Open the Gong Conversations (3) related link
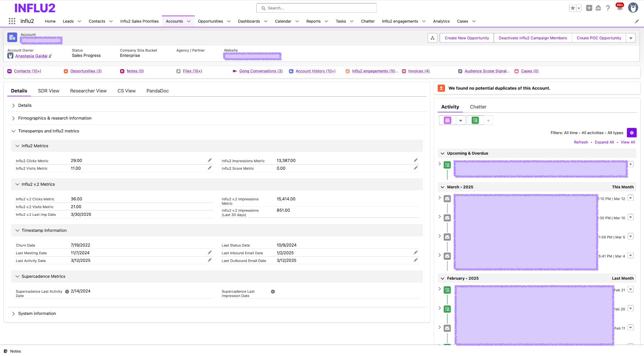Viewport: 644px width, 357px height. [261, 71]
